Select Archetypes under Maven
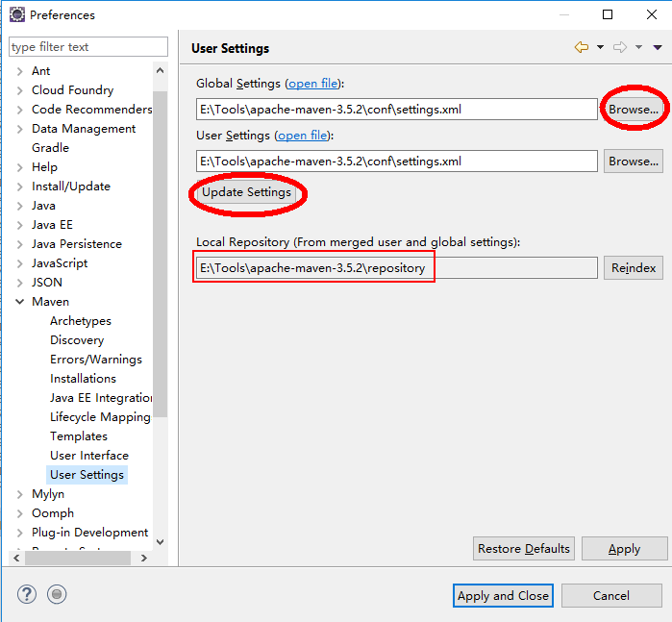This screenshot has height=622, width=672. pyautogui.click(x=81, y=321)
